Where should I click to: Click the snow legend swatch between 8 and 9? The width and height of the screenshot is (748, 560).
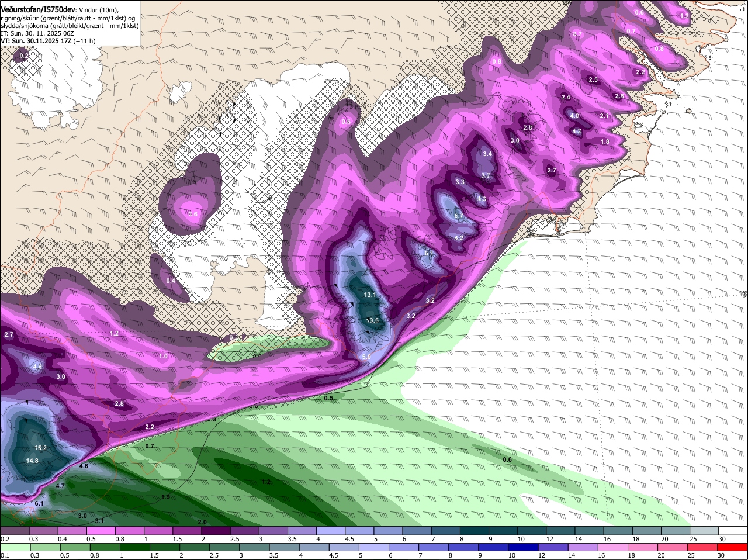tap(475, 531)
